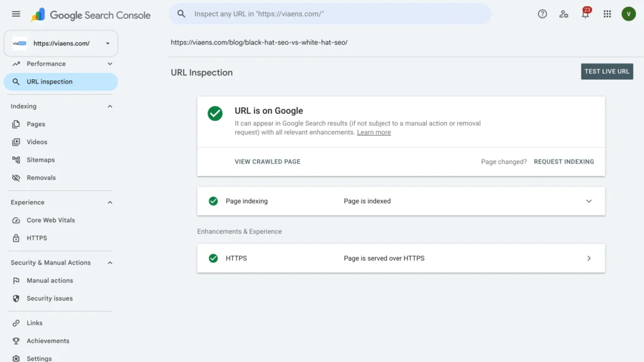
Task: Open Sitemaps in sidebar
Action: click(x=41, y=160)
